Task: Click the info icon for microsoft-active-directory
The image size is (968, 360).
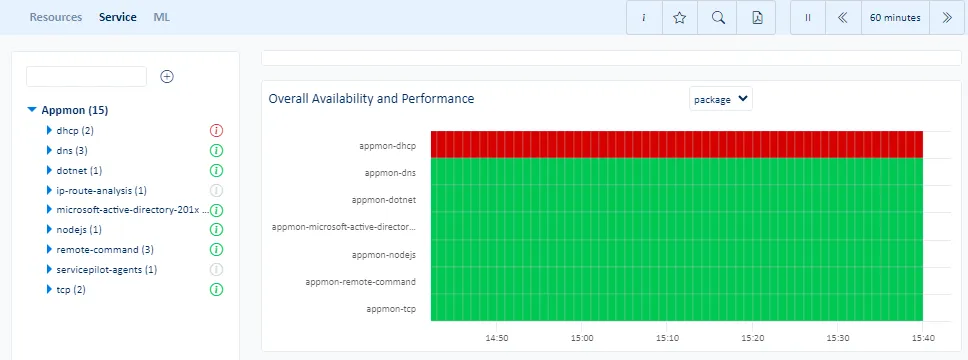Action: [x=216, y=210]
